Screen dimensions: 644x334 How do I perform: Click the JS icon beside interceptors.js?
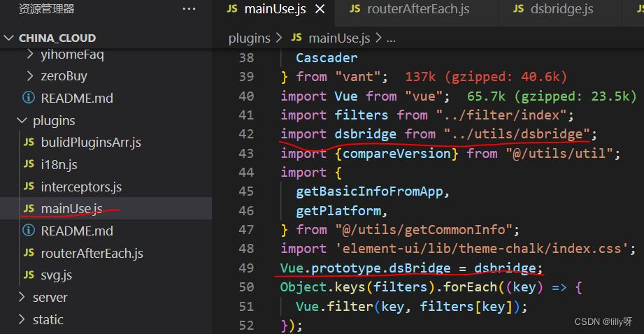29,187
